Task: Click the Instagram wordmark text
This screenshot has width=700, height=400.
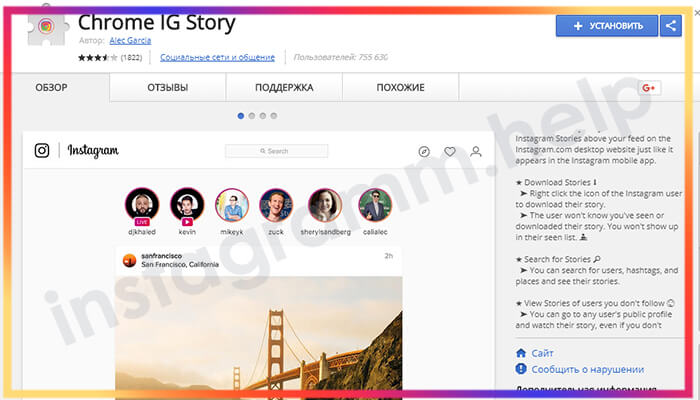Action: [x=93, y=151]
